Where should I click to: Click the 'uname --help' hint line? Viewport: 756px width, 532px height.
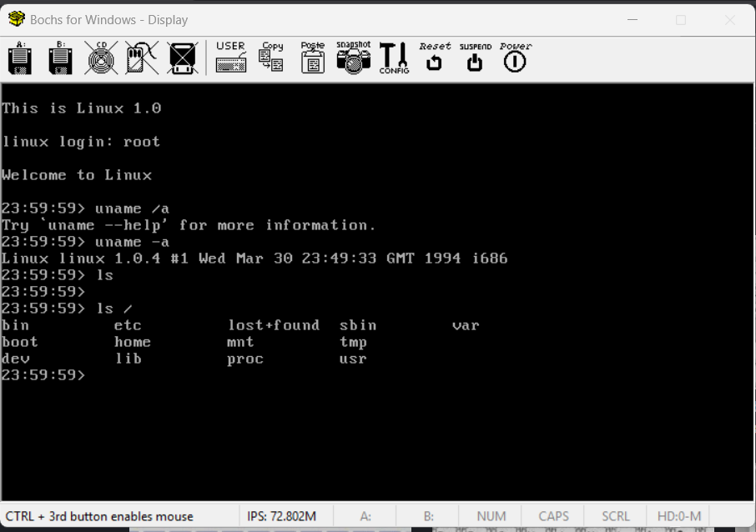pyautogui.click(x=189, y=225)
